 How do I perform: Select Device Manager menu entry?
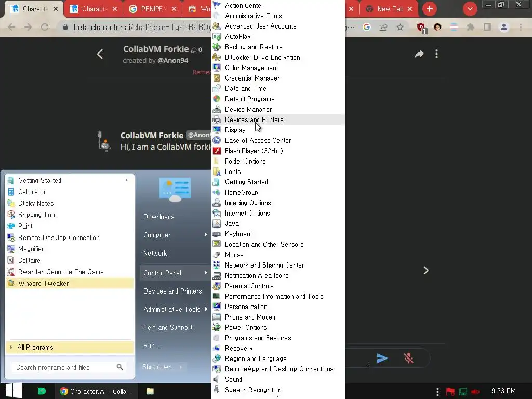coord(277,109)
